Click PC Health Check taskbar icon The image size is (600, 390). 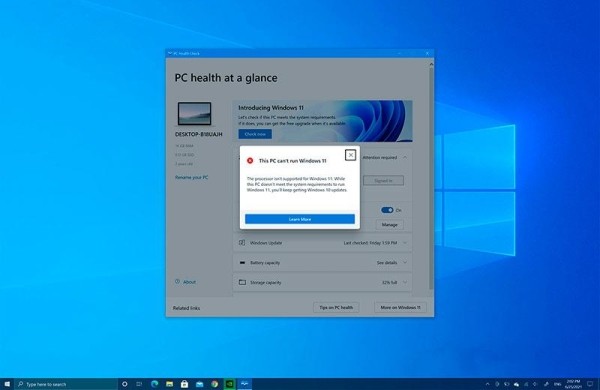coord(245,384)
